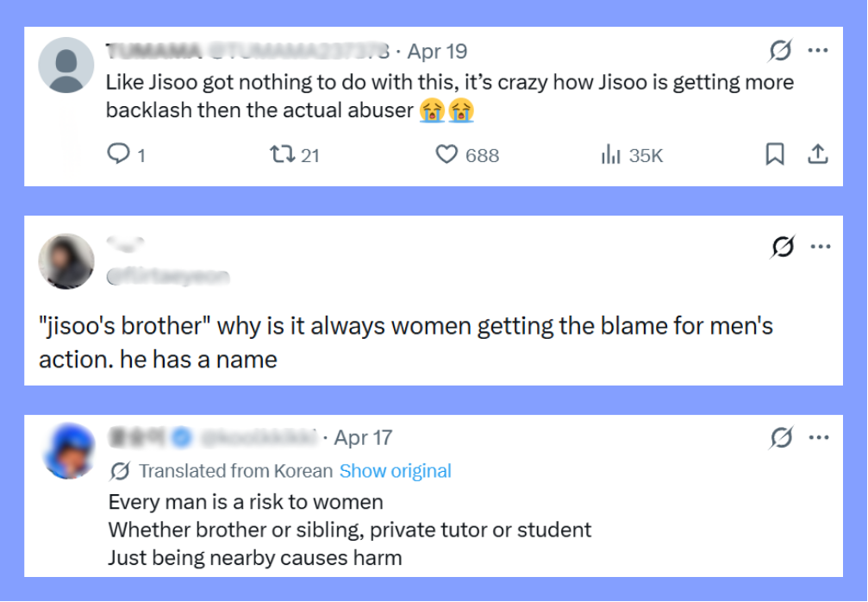
Task: Open more options menu on first tweet
Action: (x=818, y=51)
